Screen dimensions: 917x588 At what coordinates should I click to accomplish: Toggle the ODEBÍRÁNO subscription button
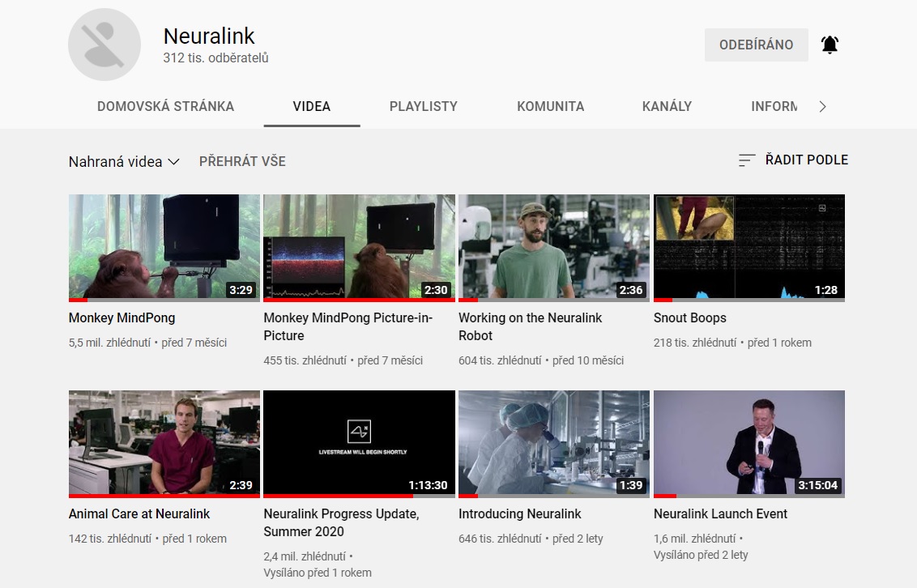pyautogui.click(x=756, y=45)
